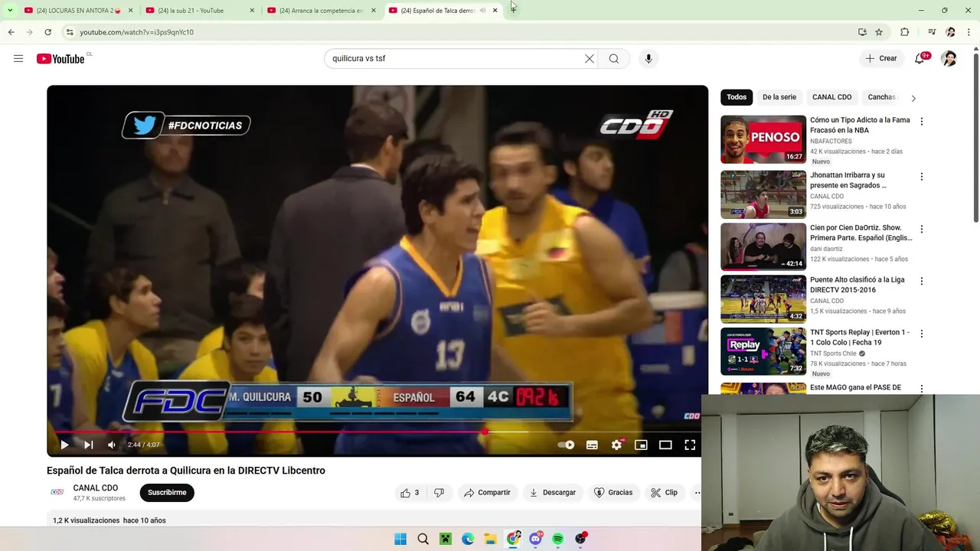980x551 pixels.
Task: Open Spotify from the taskbar
Action: [558, 539]
